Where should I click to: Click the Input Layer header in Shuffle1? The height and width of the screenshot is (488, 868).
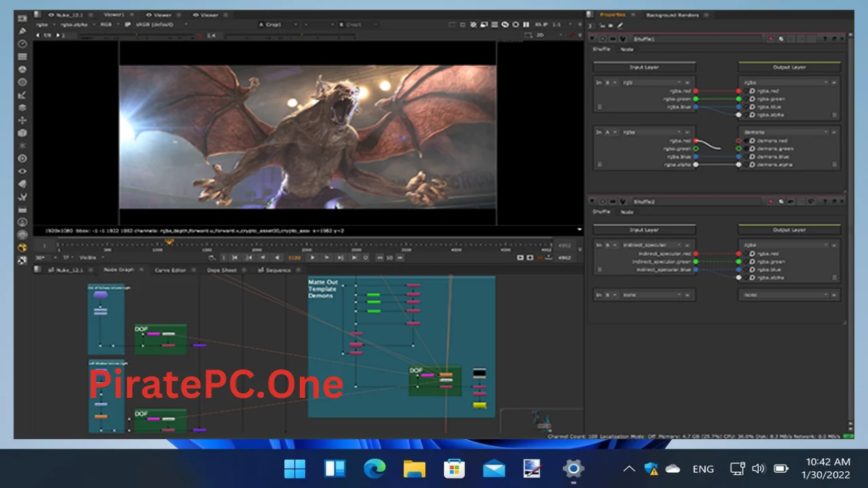644,67
